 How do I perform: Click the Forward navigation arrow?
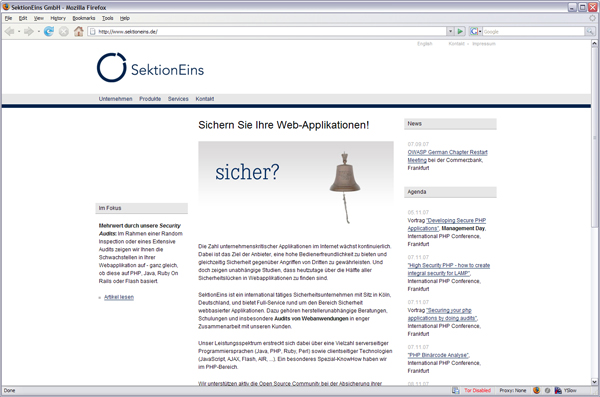click(x=29, y=31)
